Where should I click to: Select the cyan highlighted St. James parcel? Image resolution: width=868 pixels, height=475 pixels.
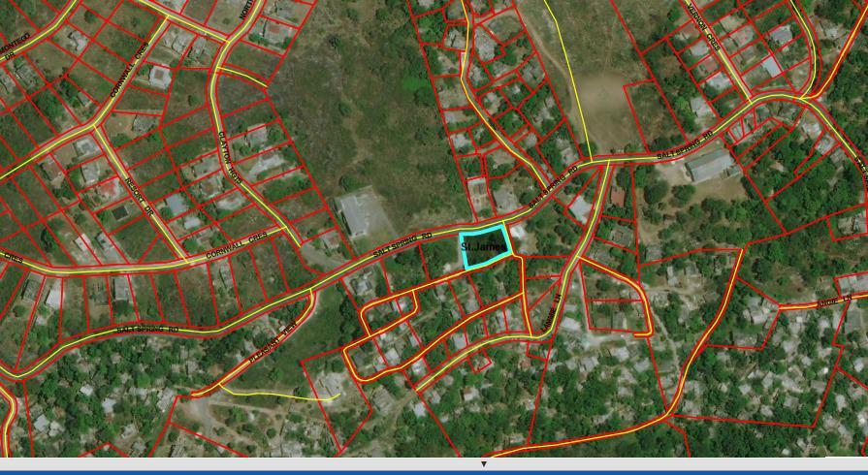point(484,246)
